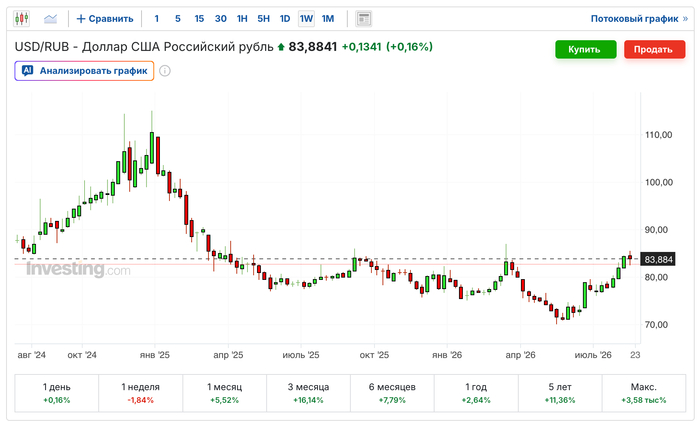Switch to the area line chart icon

[50, 19]
